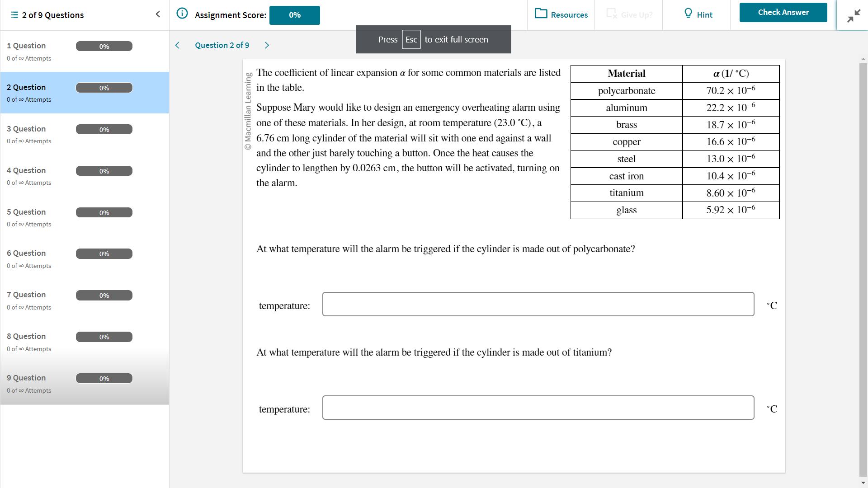The width and height of the screenshot is (868, 488).
Task: Select 5 Question in the sidebar
Action: click(26, 212)
